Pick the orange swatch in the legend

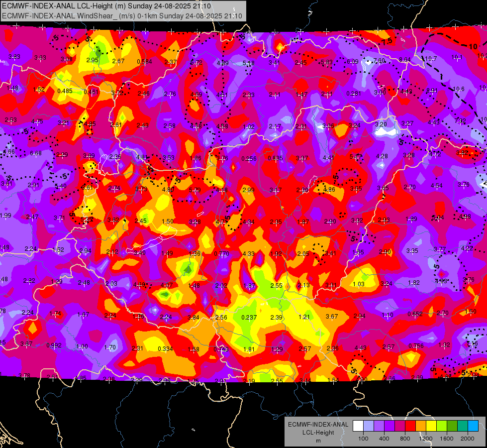pyautogui.click(x=420, y=426)
